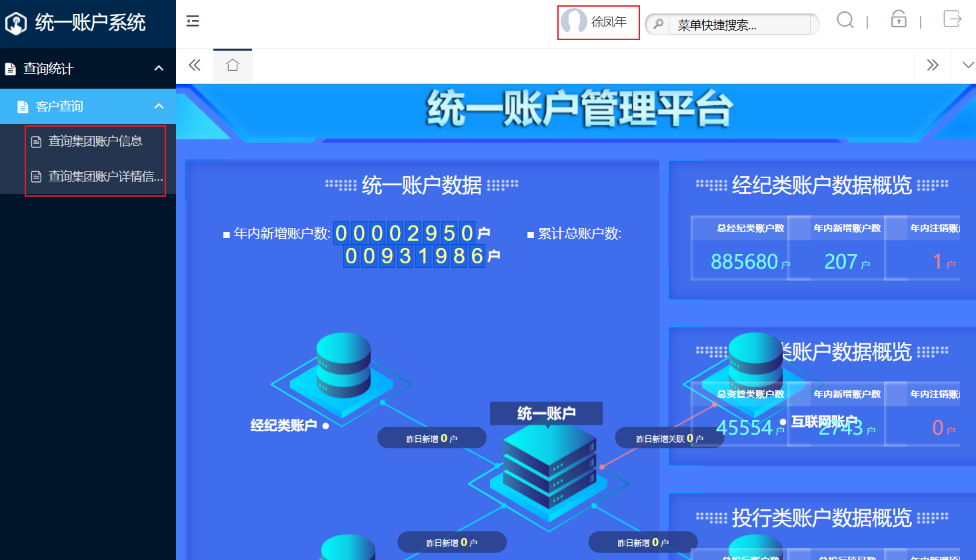Screen dimensions: 976x560
Task: Click the 徐凤年 user avatar
Action: [574, 21]
